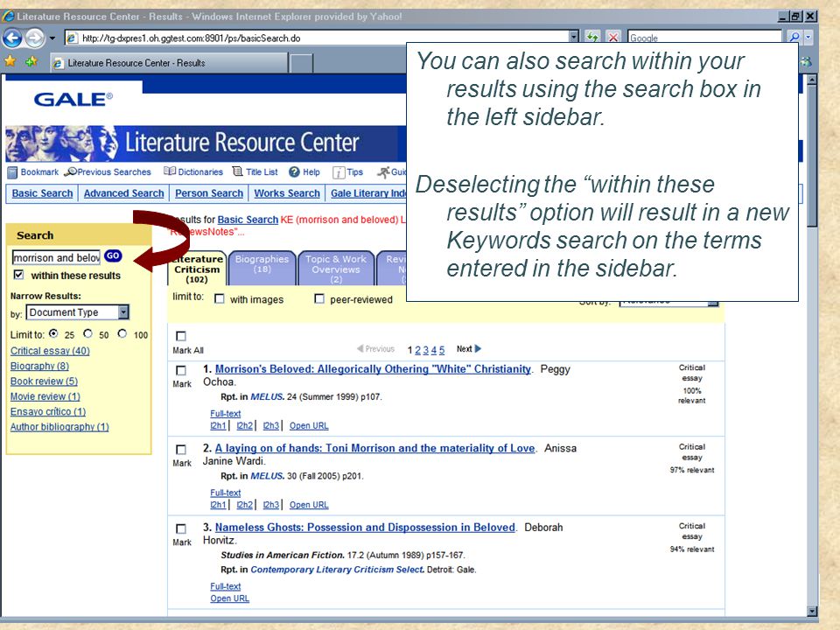Click the browser Forward arrow button
This screenshot has width=840, height=630.
[35, 38]
